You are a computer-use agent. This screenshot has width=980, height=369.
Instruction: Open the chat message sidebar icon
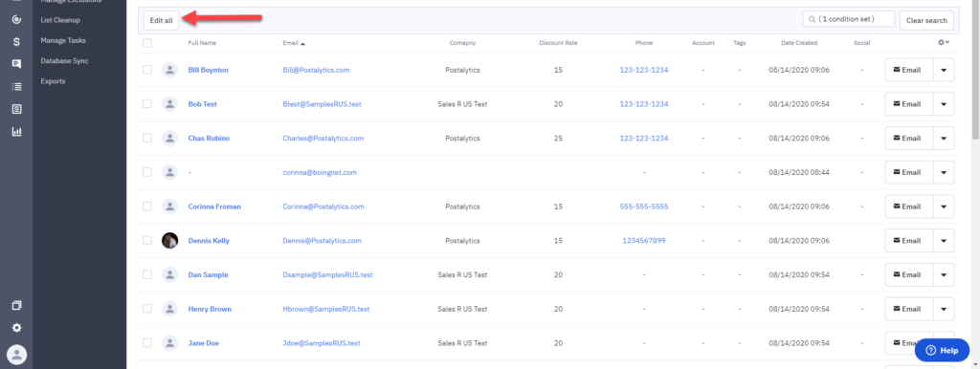(17, 64)
